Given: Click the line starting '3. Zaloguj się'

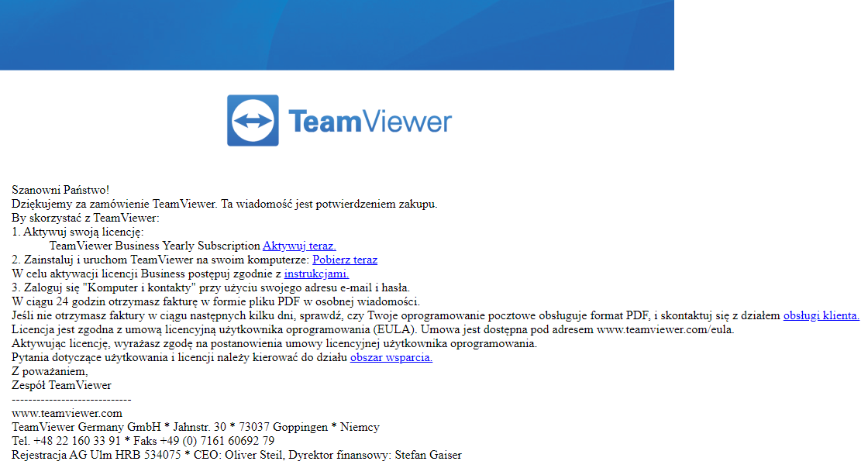Looking at the screenshot, I should (x=211, y=287).
